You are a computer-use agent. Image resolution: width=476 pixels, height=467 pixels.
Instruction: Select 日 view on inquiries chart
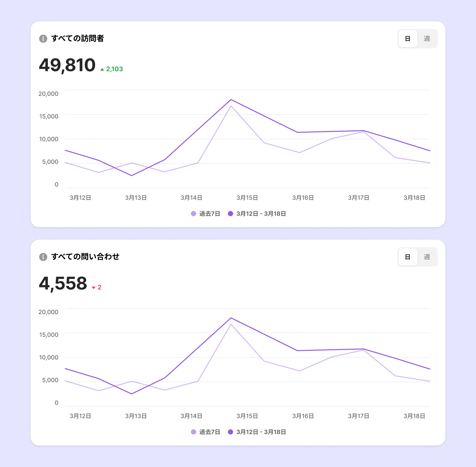click(x=408, y=257)
